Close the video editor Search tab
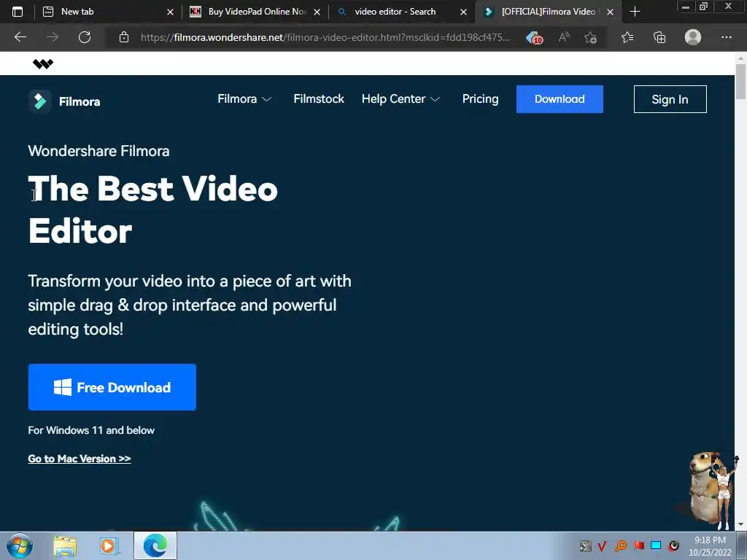 click(x=463, y=12)
